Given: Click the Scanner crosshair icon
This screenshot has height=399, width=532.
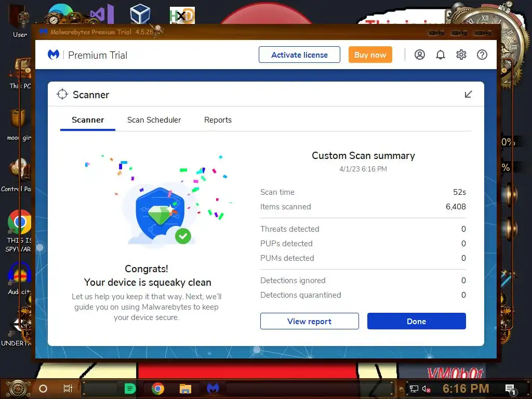Looking at the screenshot, I should [x=62, y=95].
